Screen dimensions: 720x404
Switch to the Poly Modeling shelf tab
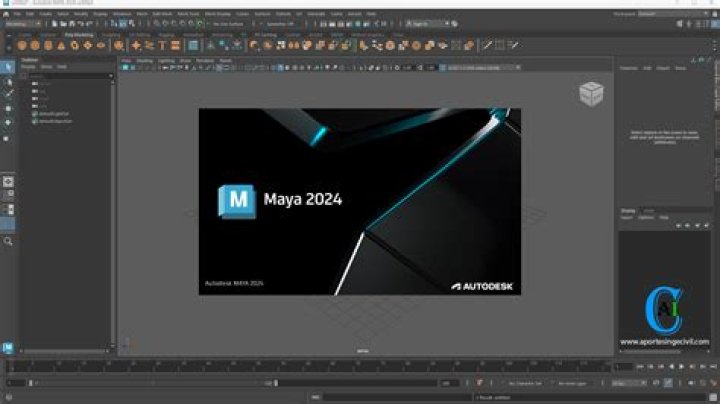(x=79, y=35)
